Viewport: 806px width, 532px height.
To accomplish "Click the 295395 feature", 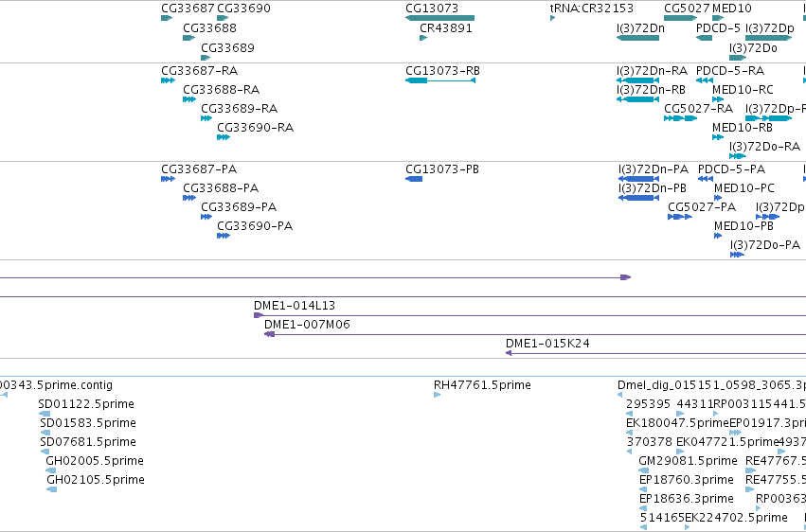I will 629,414.
